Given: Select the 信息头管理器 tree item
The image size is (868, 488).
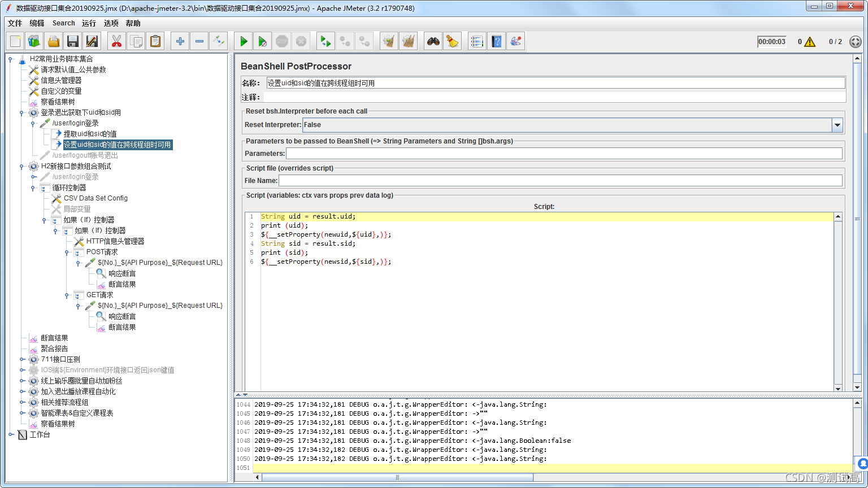Looking at the screenshot, I should (x=61, y=80).
